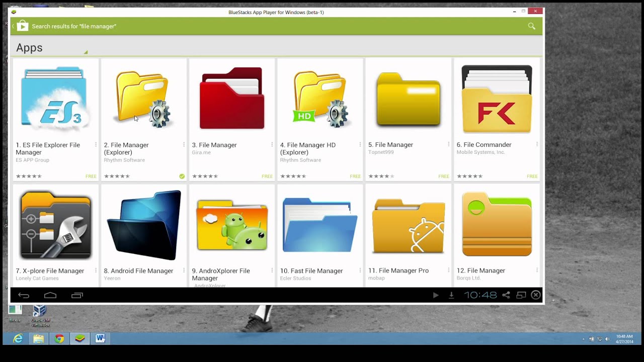The width and height of the screenshot is (644, 362).
Task: Click the title "10. Fast File Manager"
Action: tap(311, 271)
